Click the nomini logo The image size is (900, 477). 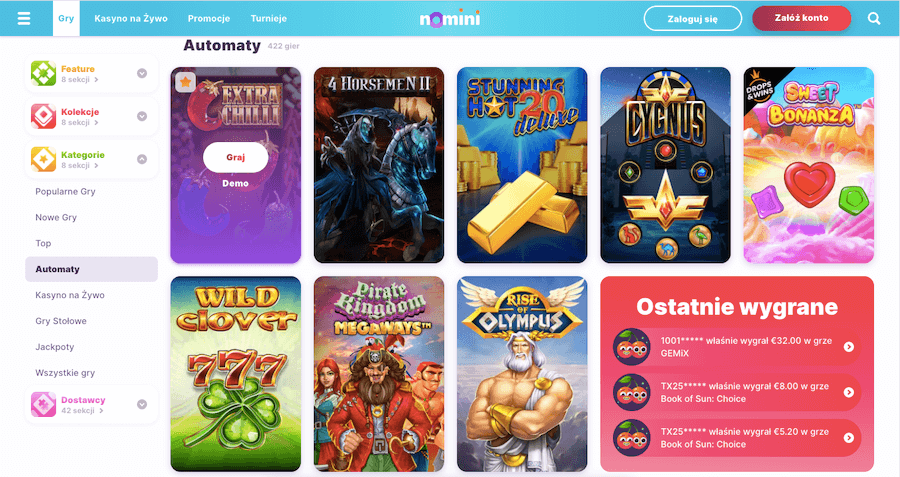(449, 18)
